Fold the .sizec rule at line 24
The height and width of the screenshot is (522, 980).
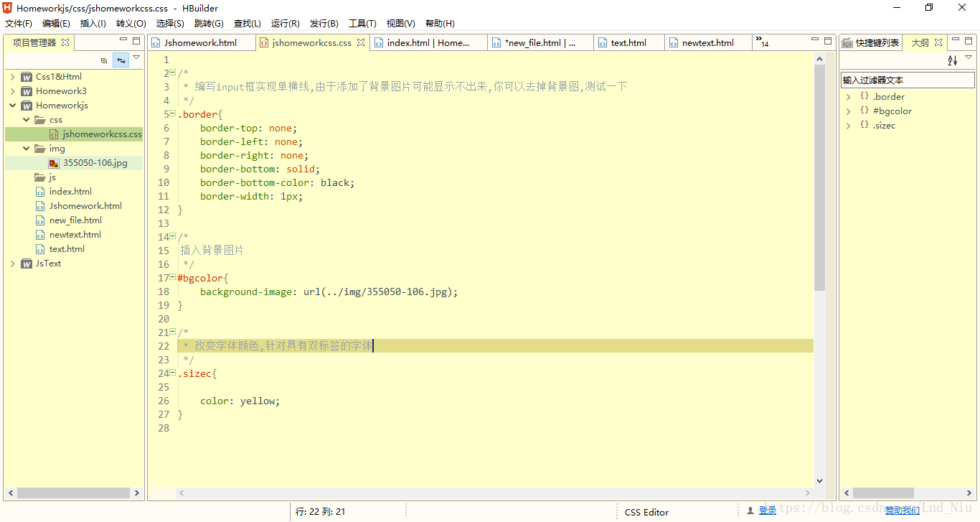point(173,373)
